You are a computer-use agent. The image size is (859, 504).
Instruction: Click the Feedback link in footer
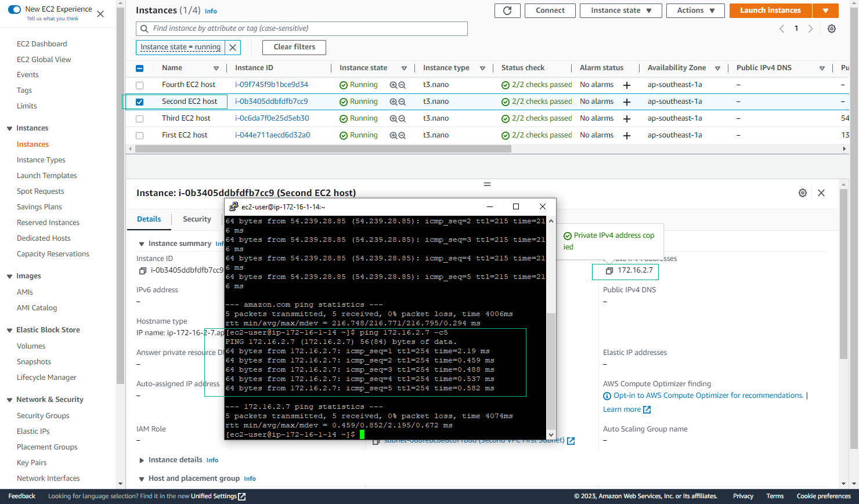pyautogui.click(x=22, y=496)
